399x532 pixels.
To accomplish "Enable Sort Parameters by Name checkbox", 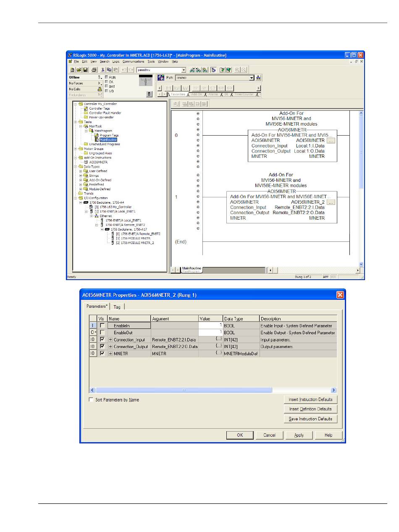I will click(91, 400).
